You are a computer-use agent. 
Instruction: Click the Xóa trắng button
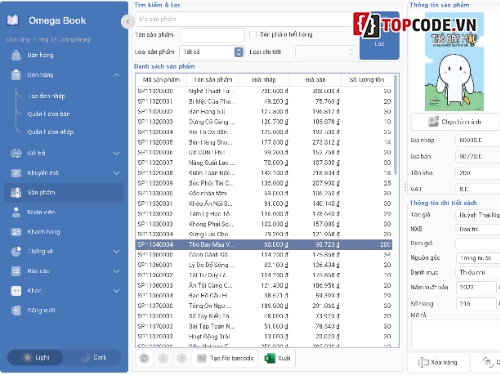coord(437,362)
